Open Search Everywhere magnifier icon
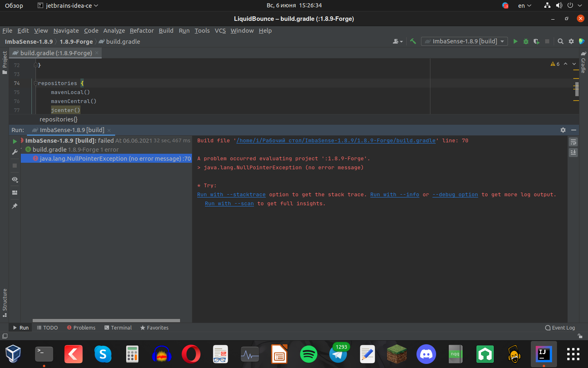 click(561, 41)
